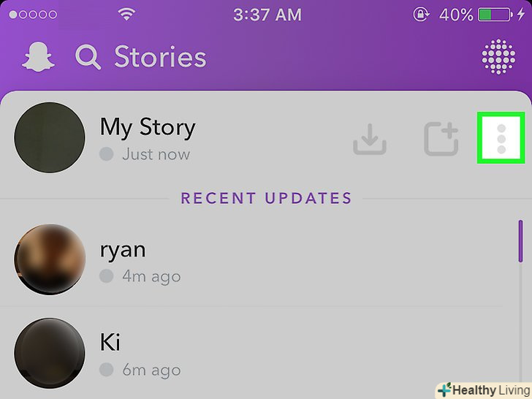This screenshot has height=399, width=532.
Task: Add a snap to My Story
Action: pos(441,139)
